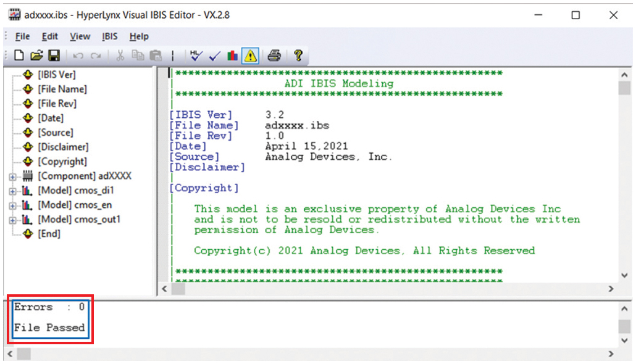The height and width of the screenshot is (364, 636).
Task: Click the Open file folder icon
Action: pos(36,56)
